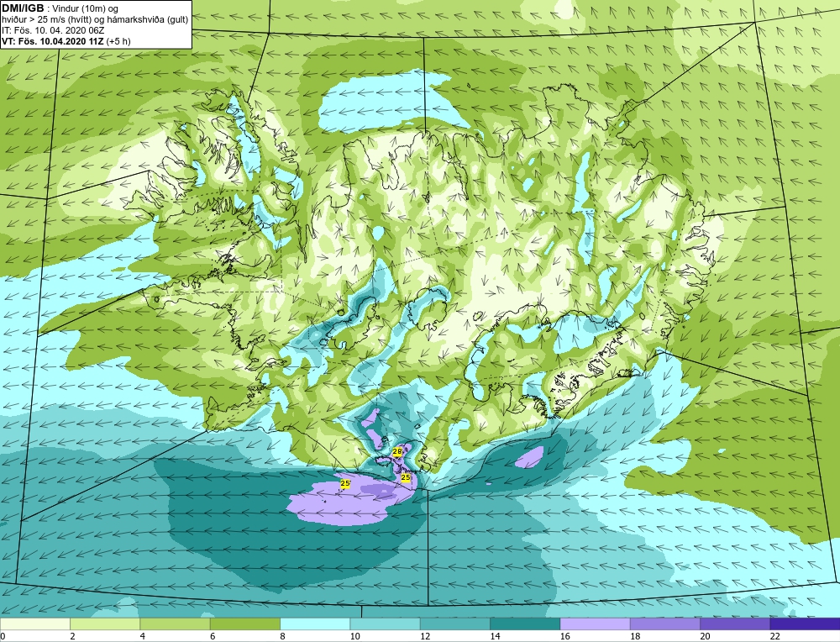Click the legend scale number 16
840x642 pixels.
coord(565,636)
